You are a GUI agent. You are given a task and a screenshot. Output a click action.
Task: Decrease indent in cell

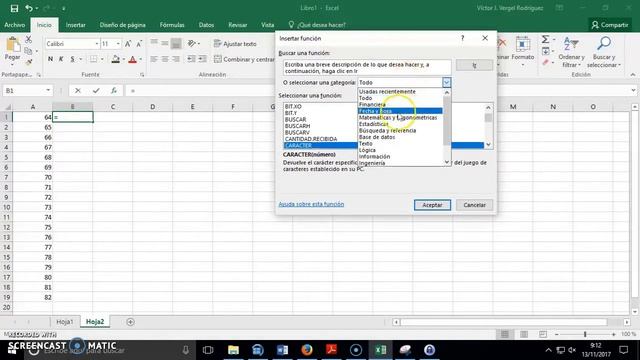pyautogui.click(x=191, y=59)
